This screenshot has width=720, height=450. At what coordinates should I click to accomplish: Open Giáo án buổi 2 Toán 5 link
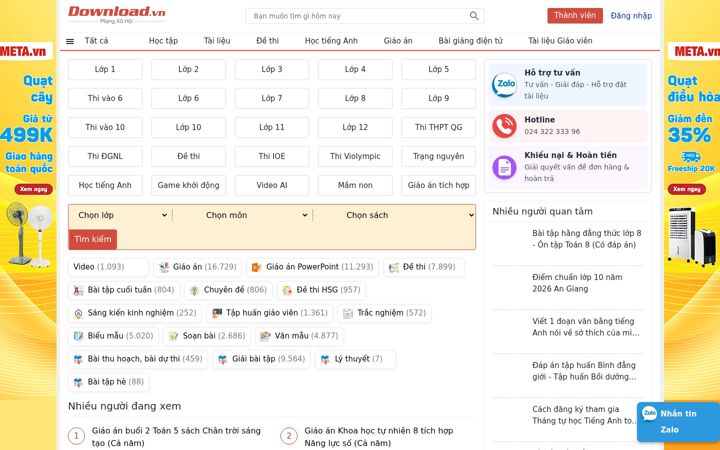coord(176,437)
